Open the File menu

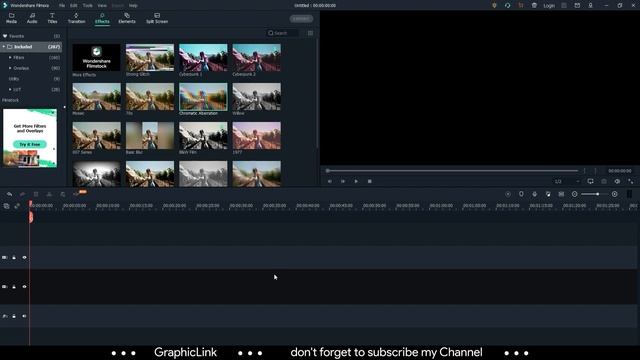pyautogui.click(x=62, y=6)
